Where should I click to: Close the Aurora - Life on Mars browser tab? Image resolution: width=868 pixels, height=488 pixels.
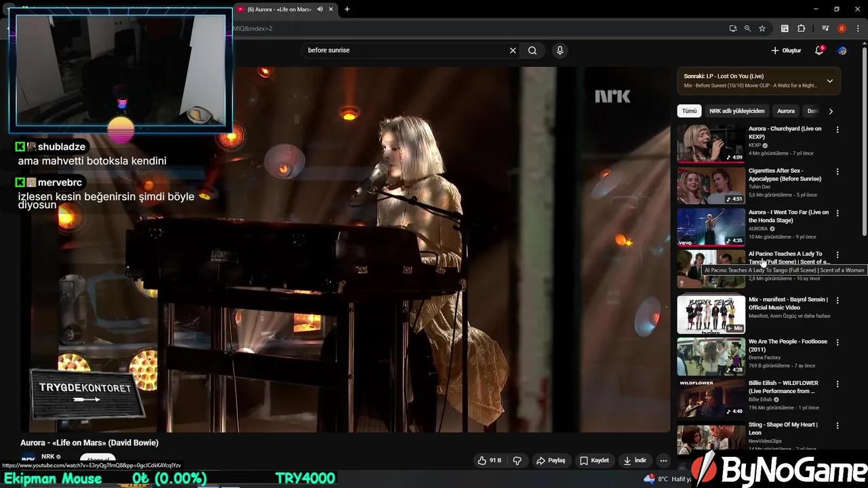pos(331,9)
